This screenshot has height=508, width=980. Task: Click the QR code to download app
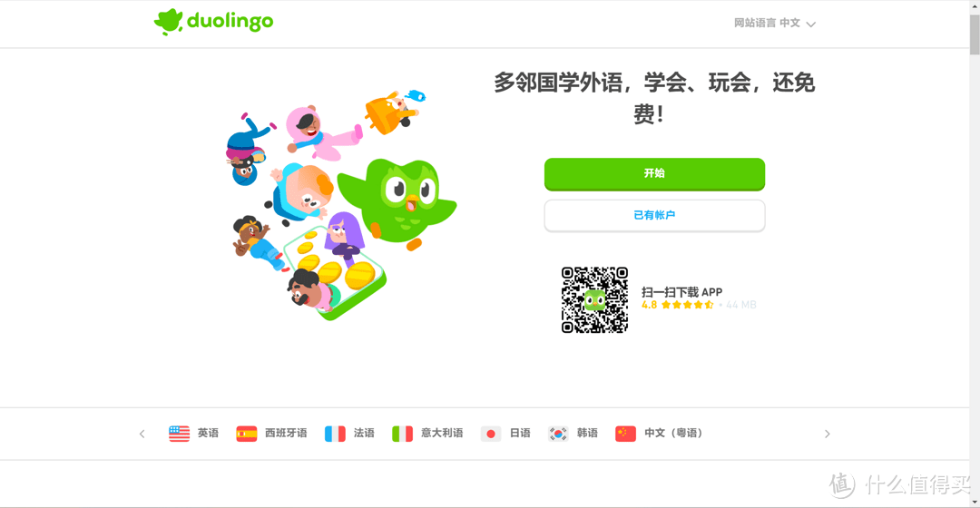pos(594,300)
